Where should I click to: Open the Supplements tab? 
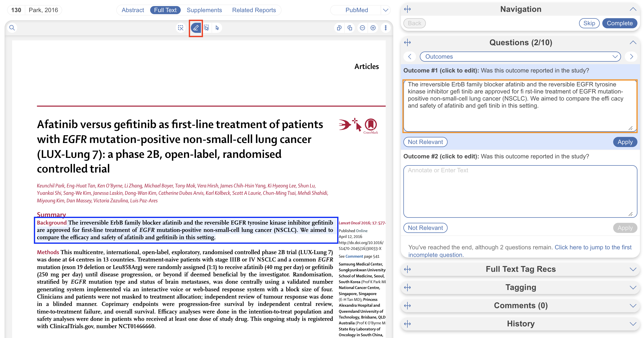tap(204, 10)
